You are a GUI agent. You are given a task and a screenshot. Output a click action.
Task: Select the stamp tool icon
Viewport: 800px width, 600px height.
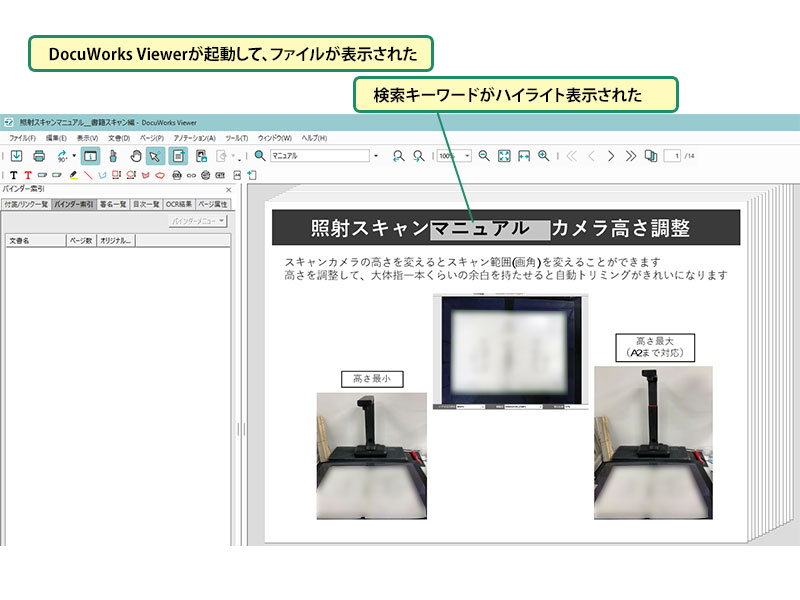(x=113, y=156)
